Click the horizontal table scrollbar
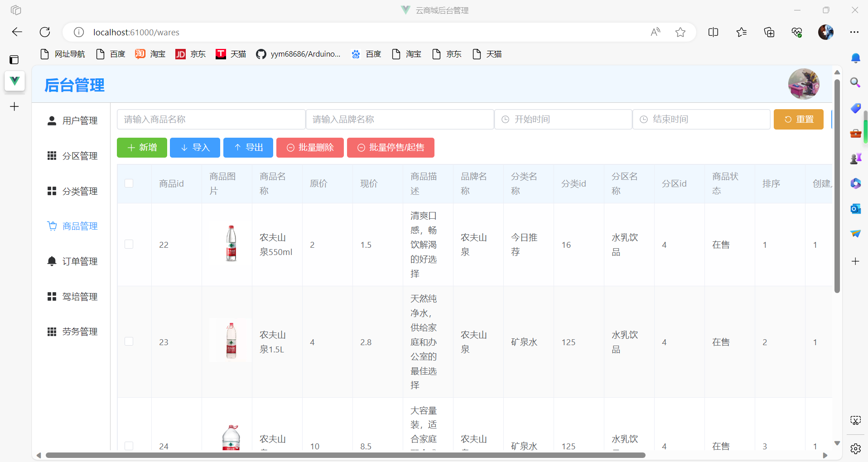Image resolution: width=868 pixels, height=462 pixels. tap(346, 455)
